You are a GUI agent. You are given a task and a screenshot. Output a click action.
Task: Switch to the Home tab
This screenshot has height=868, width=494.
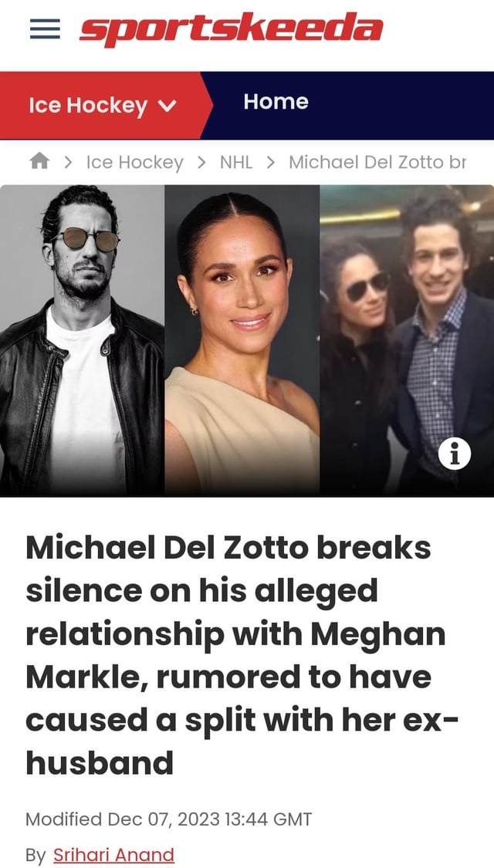[x=276, y=102]
